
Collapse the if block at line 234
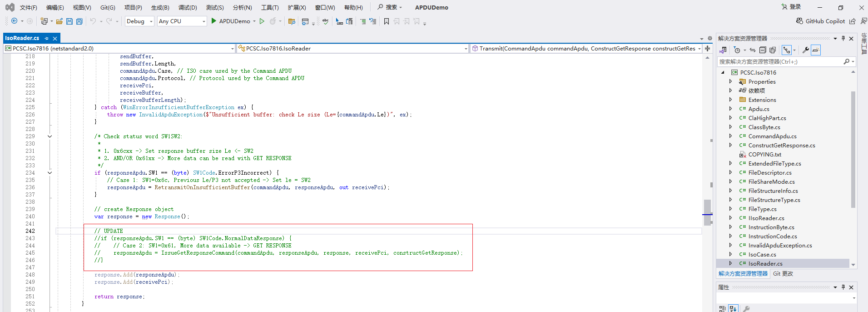pos(50,173)
